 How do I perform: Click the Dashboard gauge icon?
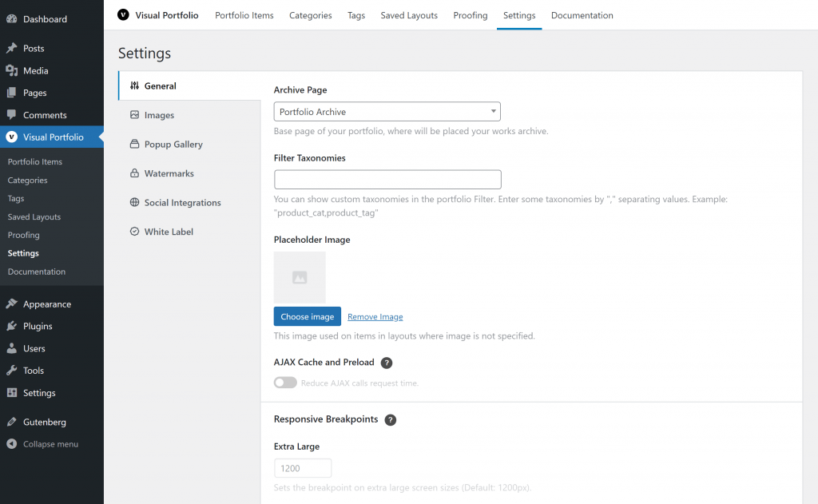pyautogui.click(x=11, y=19)
